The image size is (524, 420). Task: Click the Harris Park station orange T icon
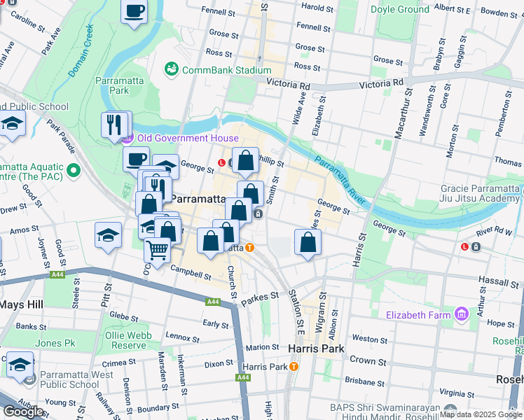tap(294, 367)
